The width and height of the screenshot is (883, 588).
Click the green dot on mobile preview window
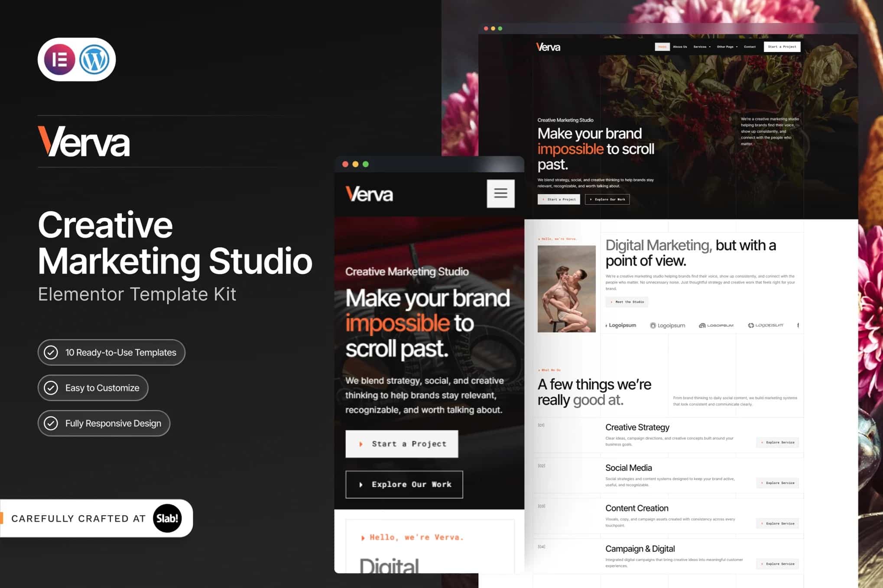click(366, 164)
